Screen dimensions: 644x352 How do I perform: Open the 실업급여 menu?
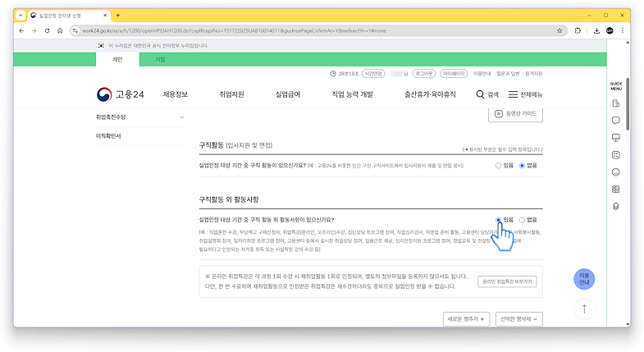click(x=288, y=94)
